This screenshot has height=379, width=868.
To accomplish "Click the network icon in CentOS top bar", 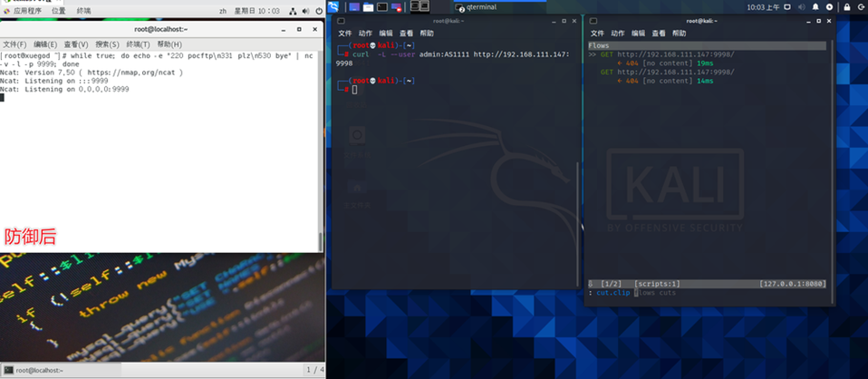I will [293, 11].
